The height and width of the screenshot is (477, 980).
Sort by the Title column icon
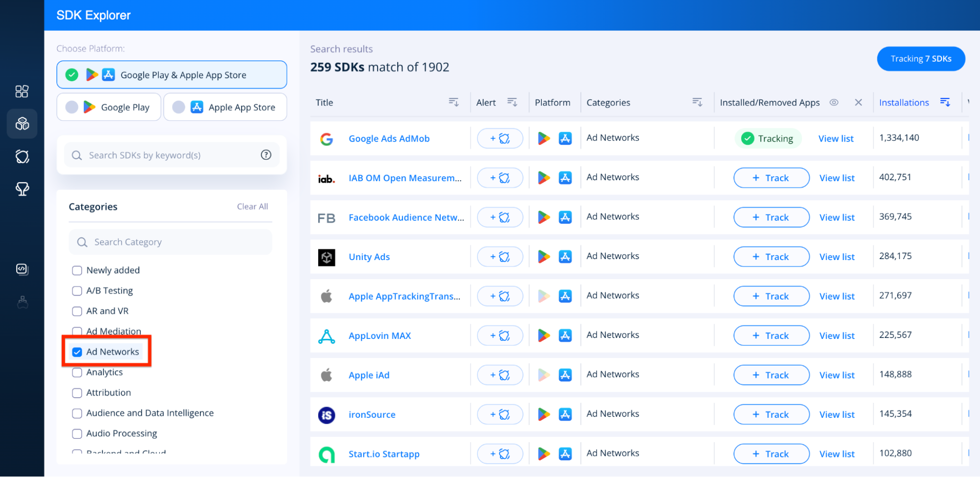[x=454, y=102]
